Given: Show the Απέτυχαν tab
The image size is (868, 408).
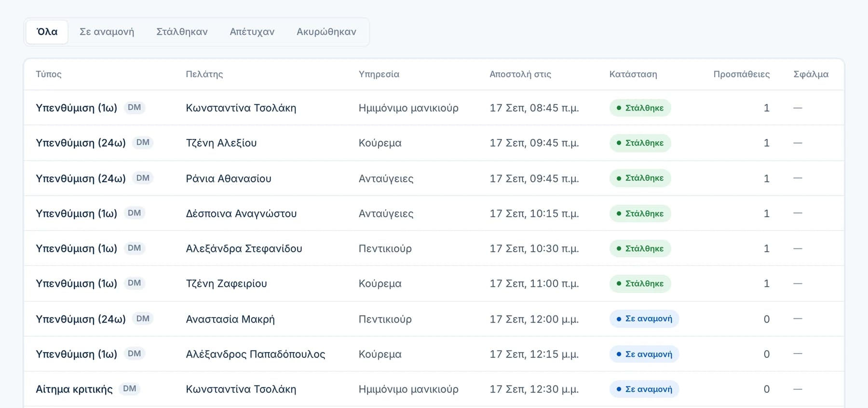Looking at the screenshot, I should point(252,32).
